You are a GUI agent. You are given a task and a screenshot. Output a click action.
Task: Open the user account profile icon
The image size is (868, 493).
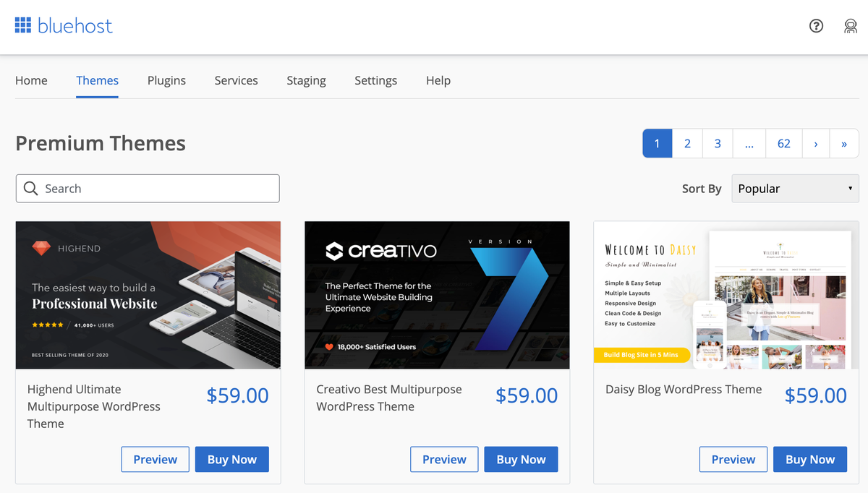[851, 26]
